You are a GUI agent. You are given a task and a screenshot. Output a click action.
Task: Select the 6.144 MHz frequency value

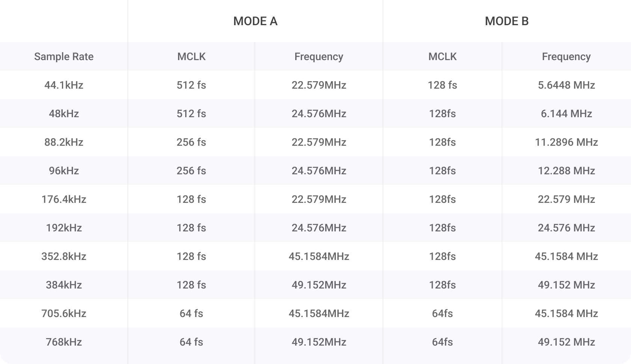(x=566, y=113)
